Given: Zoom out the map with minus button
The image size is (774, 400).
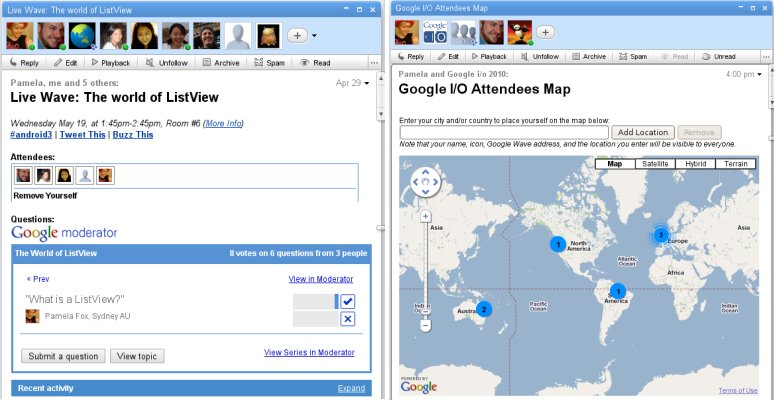Looking at the screenshot, I should [x=426, y=325].
